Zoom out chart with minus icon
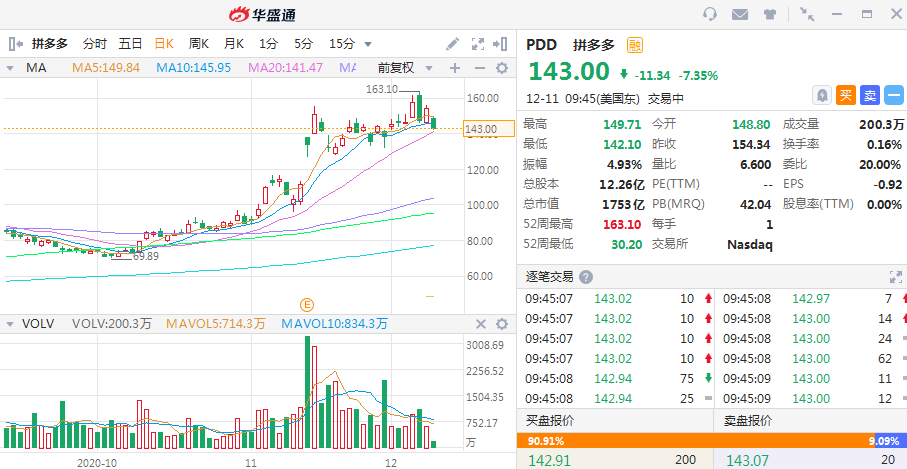 [x=480, y=68]
